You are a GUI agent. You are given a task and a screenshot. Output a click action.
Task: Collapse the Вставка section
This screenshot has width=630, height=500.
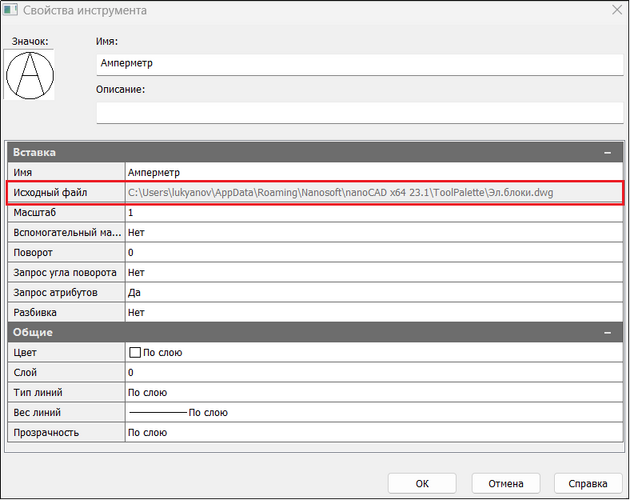click(x=608, y=153)
